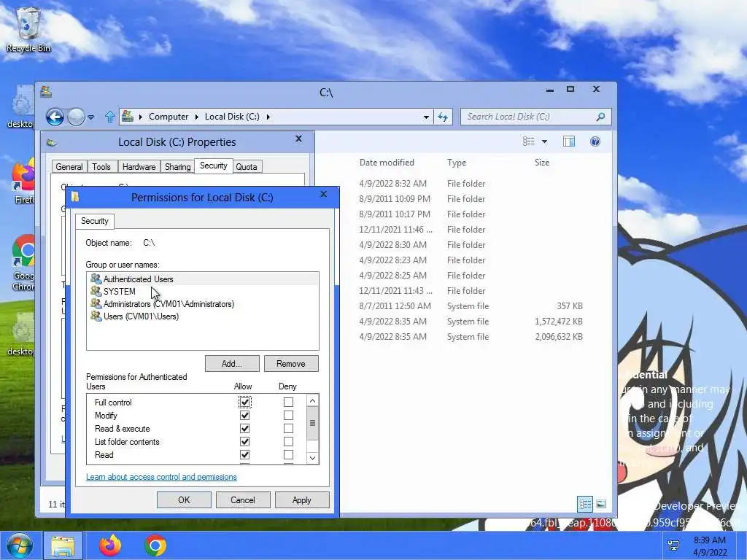Switch to large thumbnails view icon in status bar
This screenshot has height=560, width=747.
601,504
